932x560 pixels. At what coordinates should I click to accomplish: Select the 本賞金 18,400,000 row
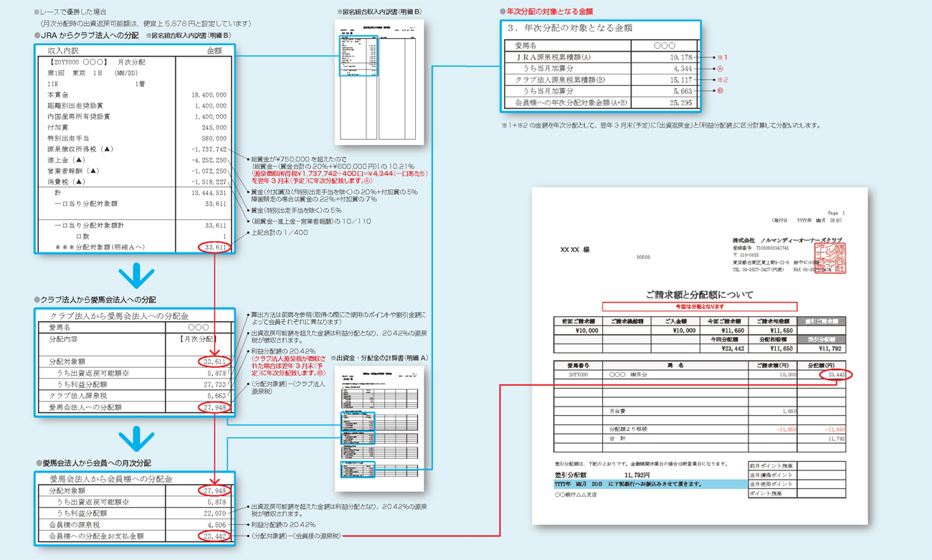tap(136, 95)
